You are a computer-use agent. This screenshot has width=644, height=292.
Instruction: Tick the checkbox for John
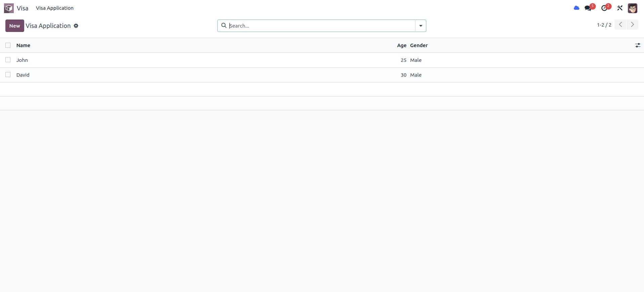point(8,60)
